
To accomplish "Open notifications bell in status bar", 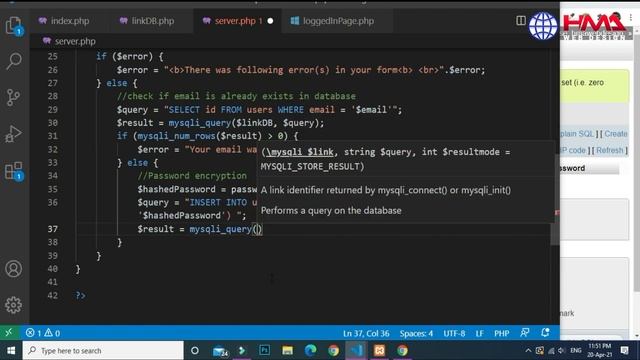I will coord(545,333).
